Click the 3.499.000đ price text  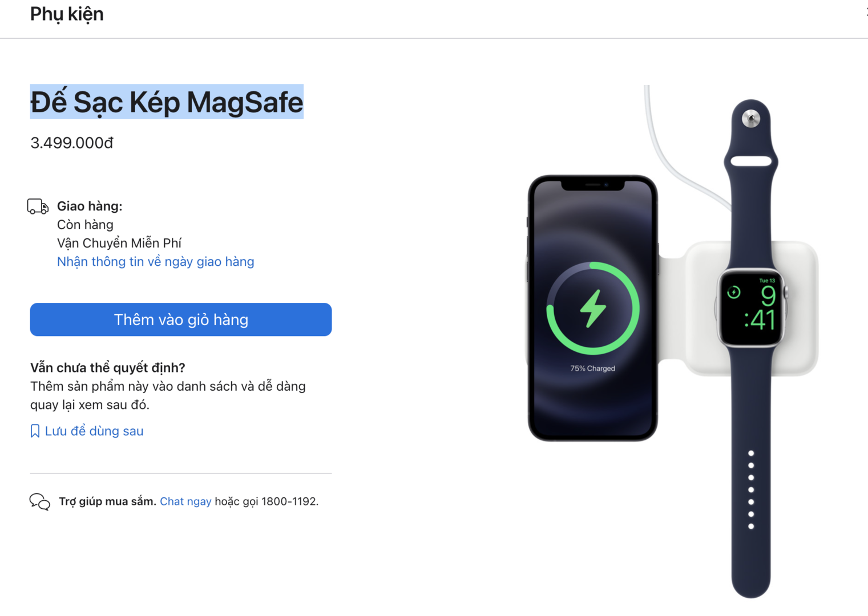pyautogui.click(x=72, y=143)
